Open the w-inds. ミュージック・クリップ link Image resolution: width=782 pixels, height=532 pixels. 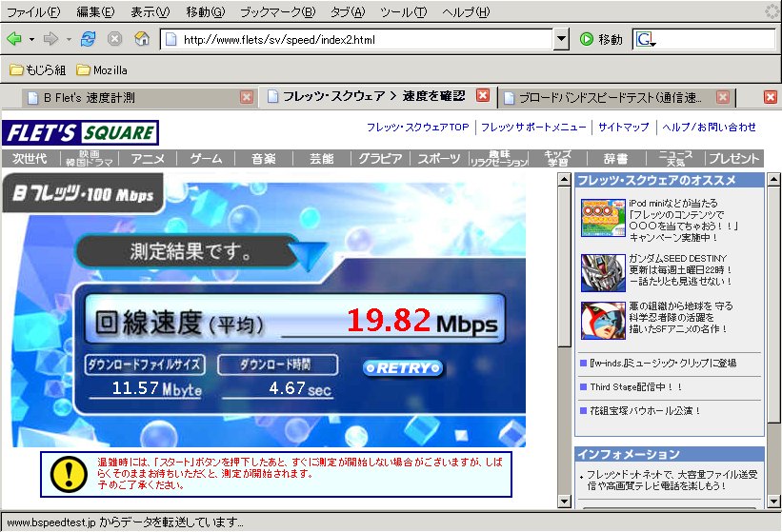[x=663, y=363]
